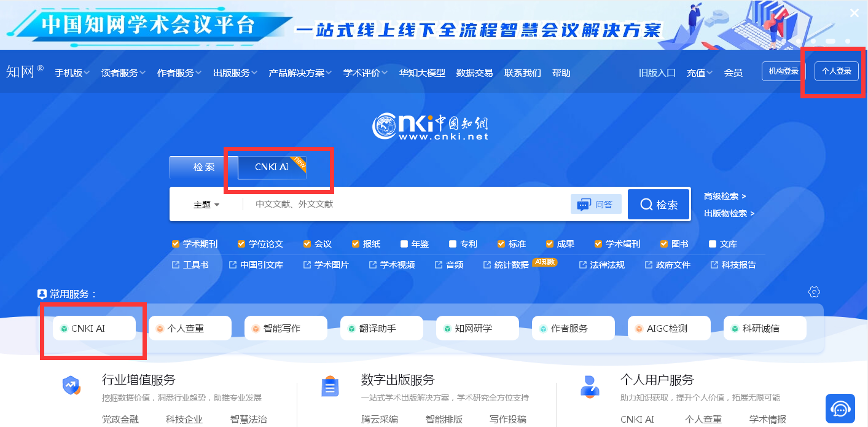This screenshot has width=868, height=427.
Task: Click the shield icon for 行业增值服务
Action: [71, 386]
